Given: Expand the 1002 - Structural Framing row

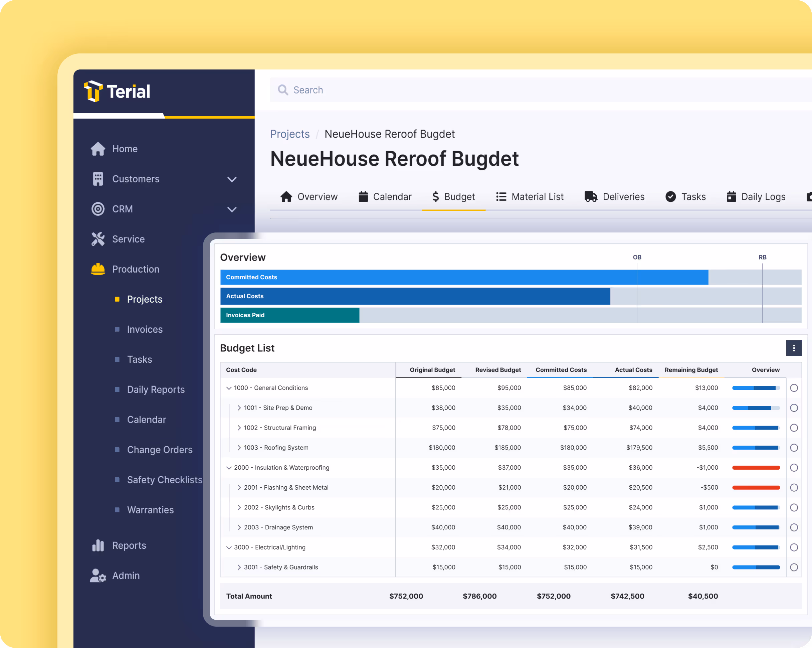Looking at the screenshot, I should tap(239, 428).
